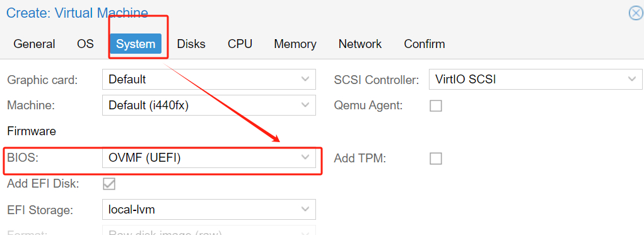Screen dimensions: 644x235
Task: Close the Create Virtual Machine dialog
Action: coord(636,13)
